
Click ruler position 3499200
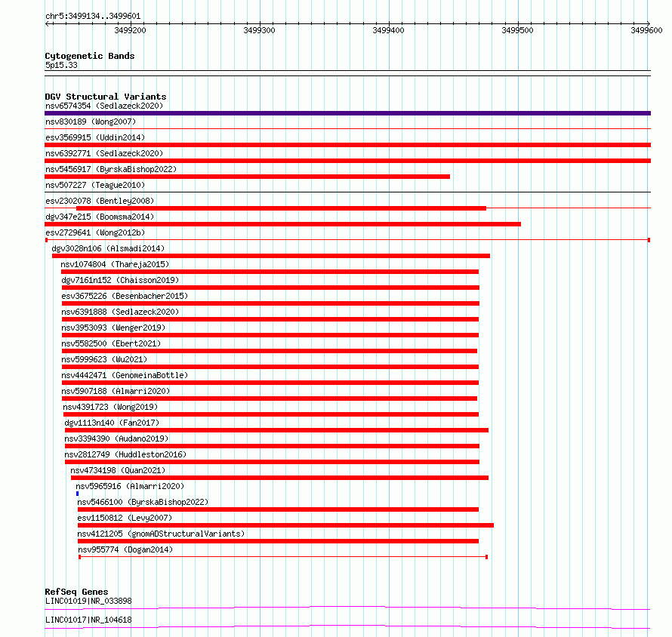(131, 30)
